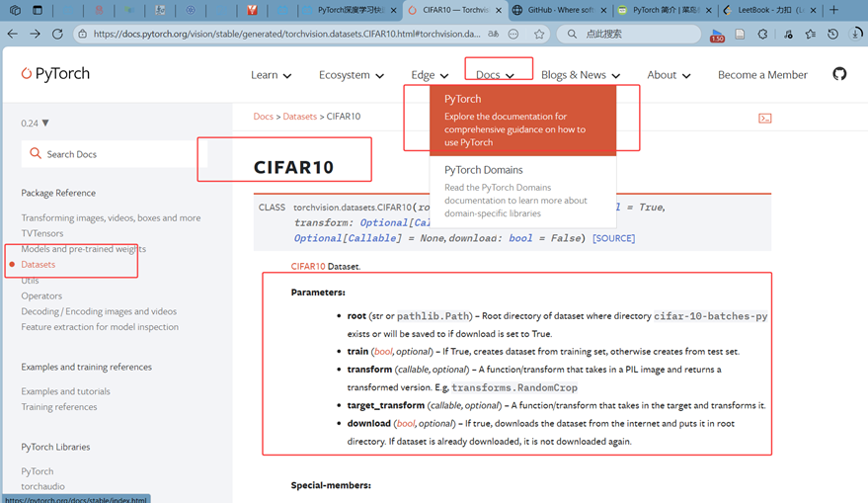Screen dimensions: 868x503
Task: Open the 0.24 version selector
Action: pos(35,123)
